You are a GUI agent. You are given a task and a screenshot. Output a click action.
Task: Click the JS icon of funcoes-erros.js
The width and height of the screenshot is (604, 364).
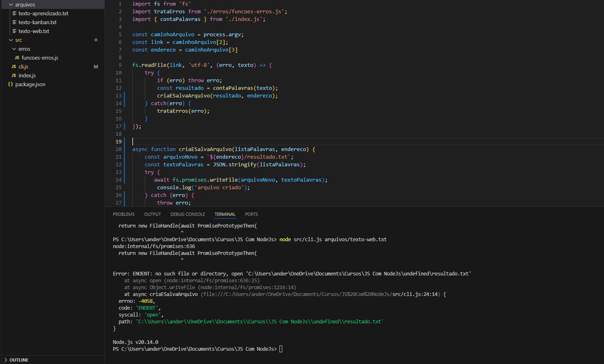click(17, 58)
